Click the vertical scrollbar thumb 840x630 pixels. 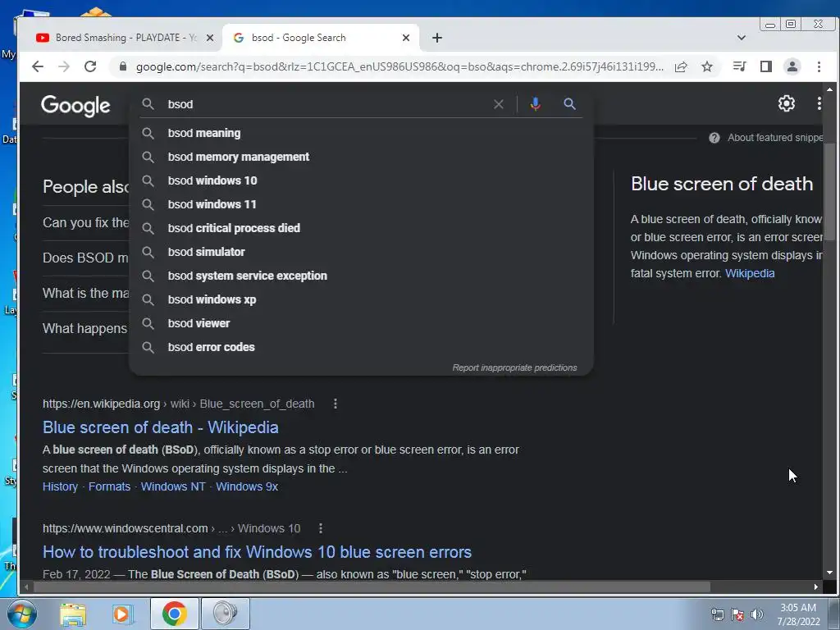point(829,192)
